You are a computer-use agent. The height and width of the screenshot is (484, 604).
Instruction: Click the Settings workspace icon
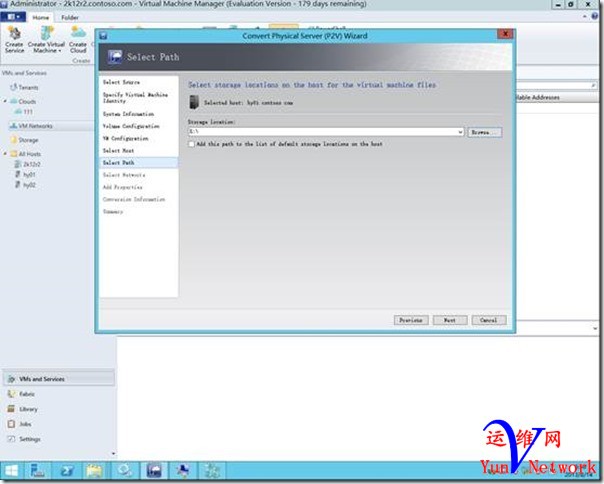click(x=12, y=439)
